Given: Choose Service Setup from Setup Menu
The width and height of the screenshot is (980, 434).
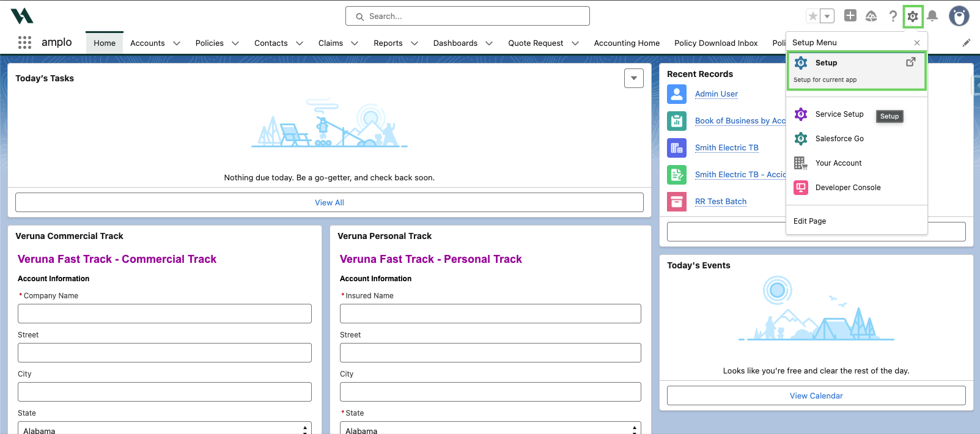Looking at the screenshot, I should pos(839,114).
